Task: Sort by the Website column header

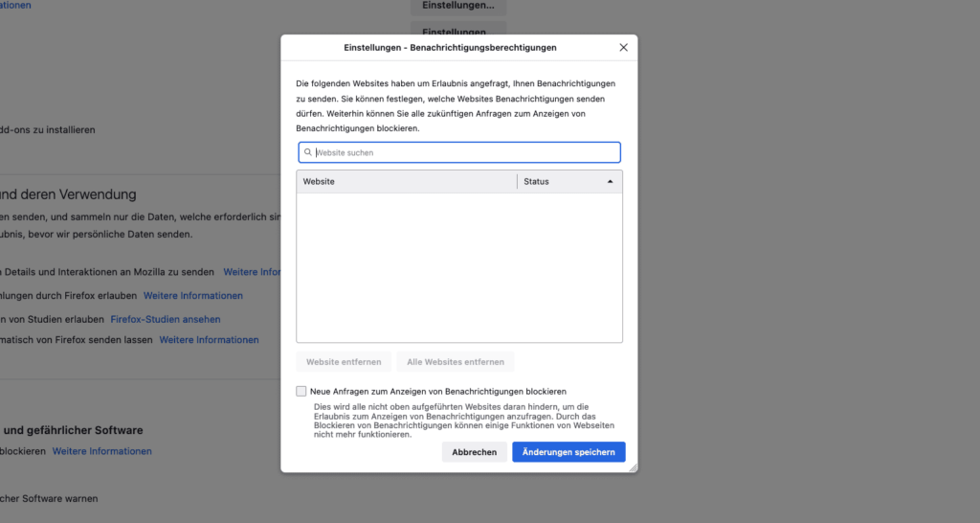Action: click(x=407, y=181)
